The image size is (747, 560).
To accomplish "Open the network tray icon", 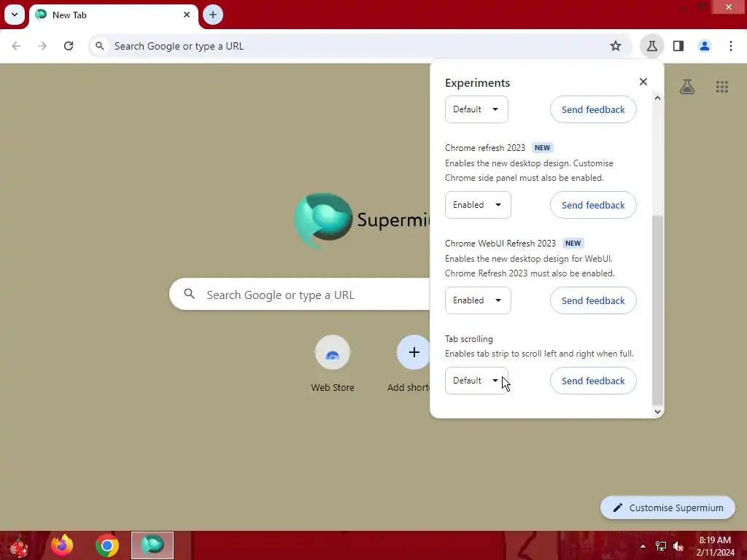I will [x=661, y=546].
